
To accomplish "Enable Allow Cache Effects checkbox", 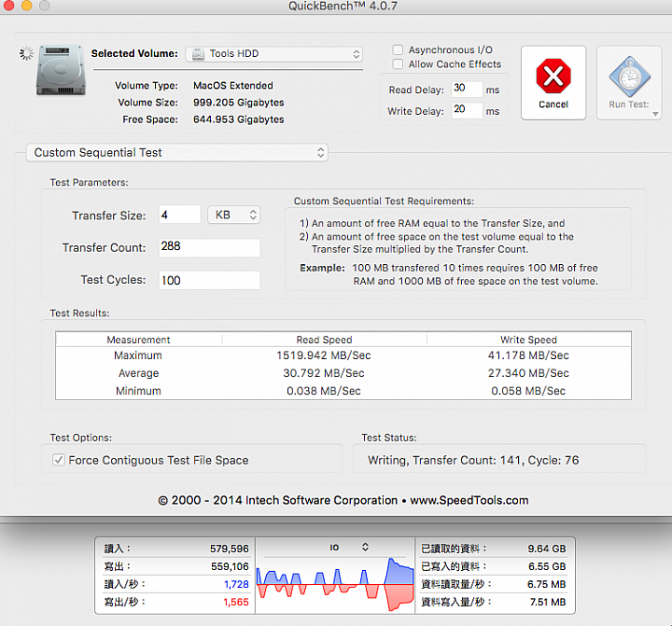I will [398, 64].
